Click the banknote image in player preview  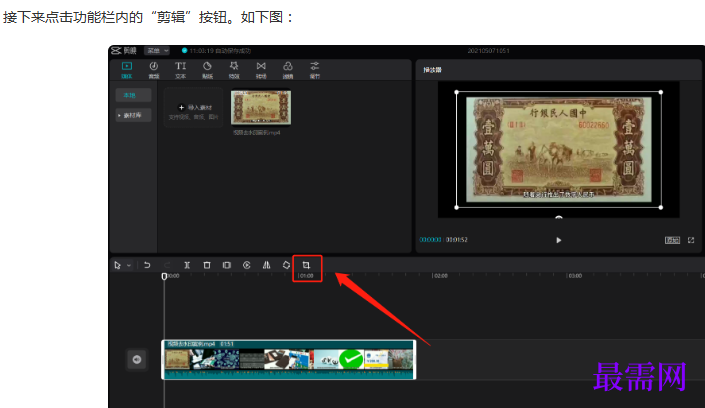click(559, 150)
